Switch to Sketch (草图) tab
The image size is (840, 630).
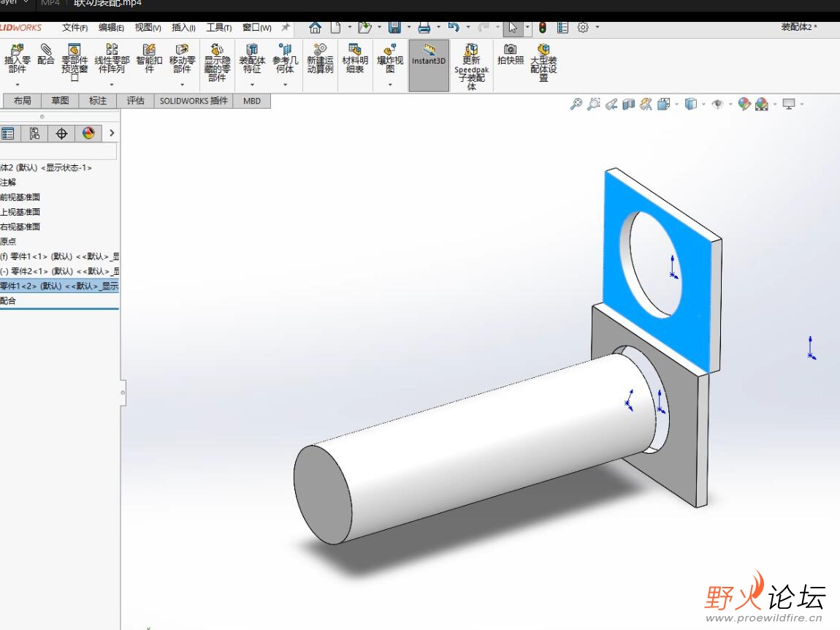pyautogui.click(x=60, y=101)
